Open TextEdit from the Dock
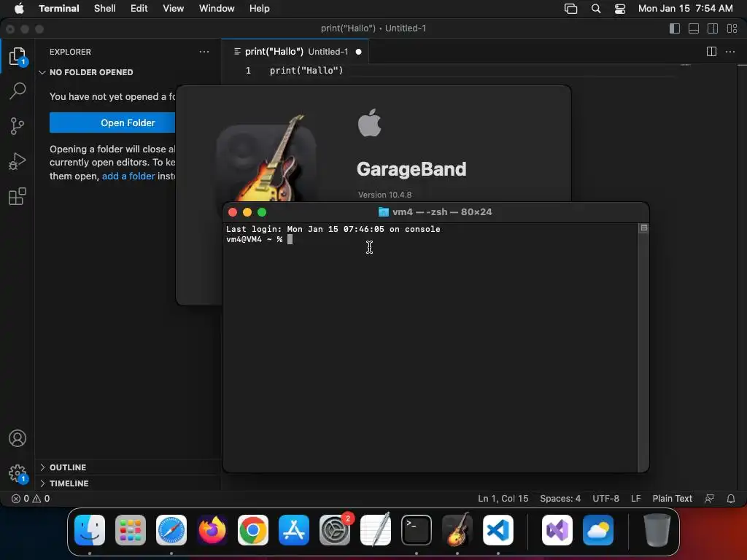 [376, 530]
